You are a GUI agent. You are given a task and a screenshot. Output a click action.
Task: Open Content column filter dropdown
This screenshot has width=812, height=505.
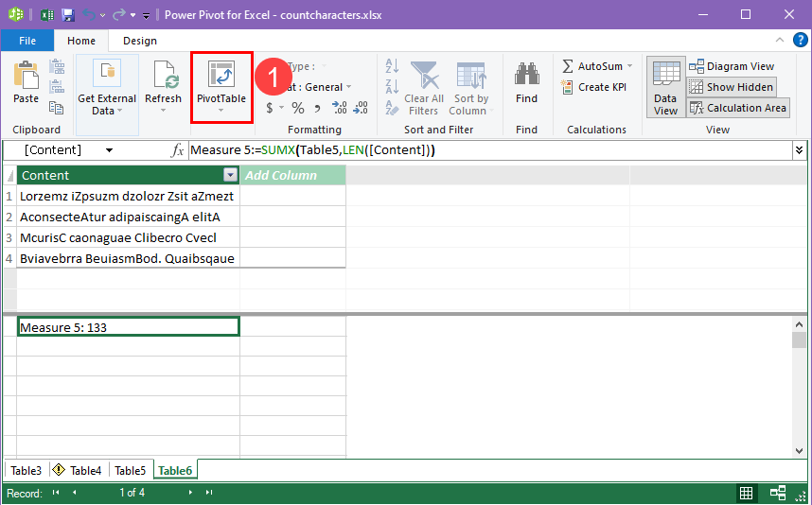coord(231,175)
